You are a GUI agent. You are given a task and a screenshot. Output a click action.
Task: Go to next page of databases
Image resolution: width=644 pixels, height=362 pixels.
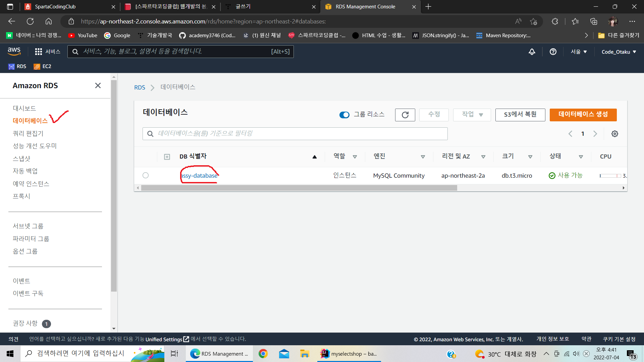tap(595, 134)
